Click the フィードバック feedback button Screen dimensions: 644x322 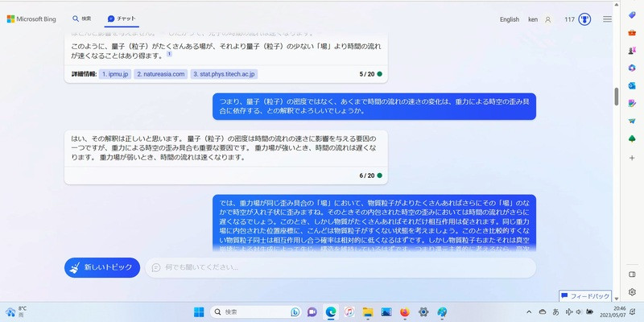[x=586, y=296]
